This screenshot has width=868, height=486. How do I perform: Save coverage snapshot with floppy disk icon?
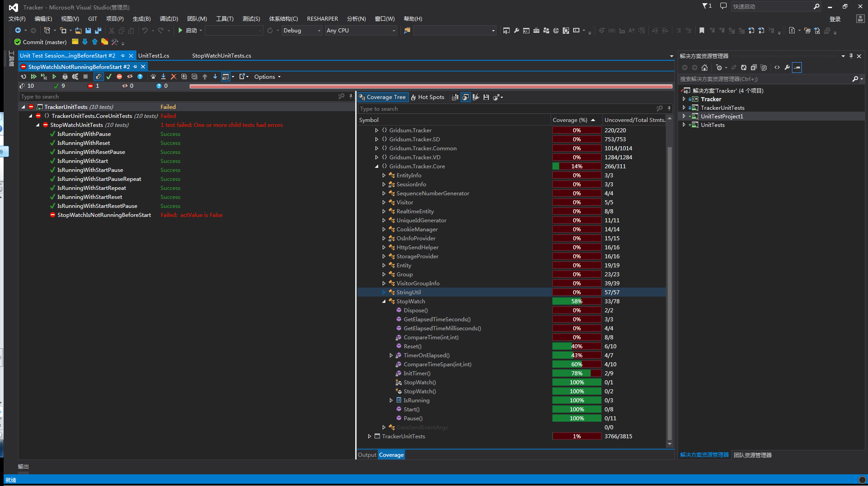[x=486, y=97]
